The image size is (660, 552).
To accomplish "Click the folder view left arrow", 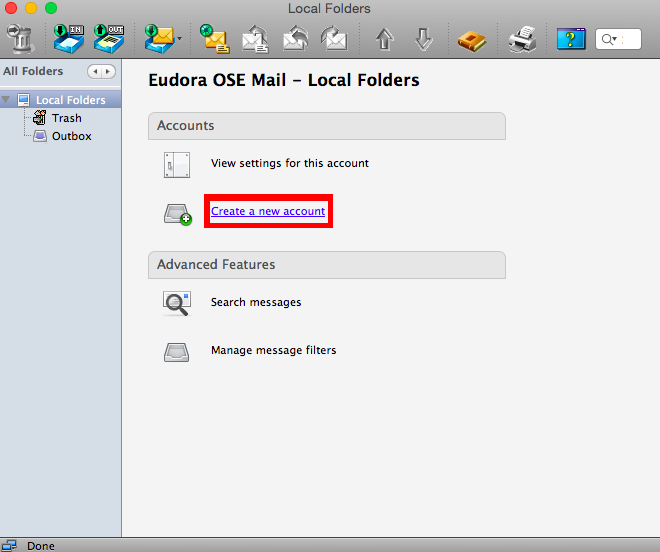I will coord(95,72).
